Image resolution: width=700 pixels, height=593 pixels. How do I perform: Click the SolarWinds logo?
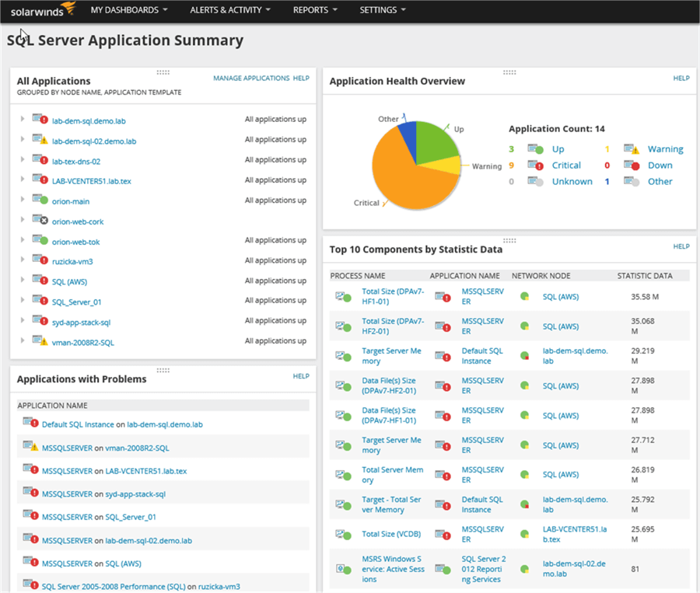[43, 10]
